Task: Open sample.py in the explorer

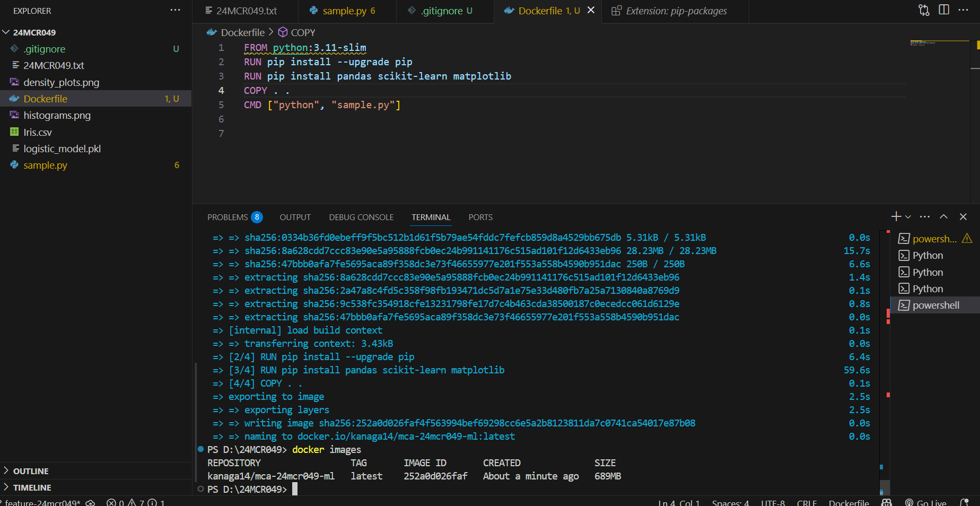Action: pyautogui.click(x=95, y=165)
